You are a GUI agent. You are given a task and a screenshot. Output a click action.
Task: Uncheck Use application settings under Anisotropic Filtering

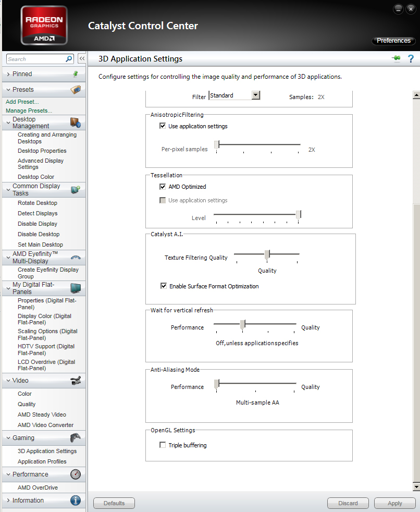click(x=163, y=126)
